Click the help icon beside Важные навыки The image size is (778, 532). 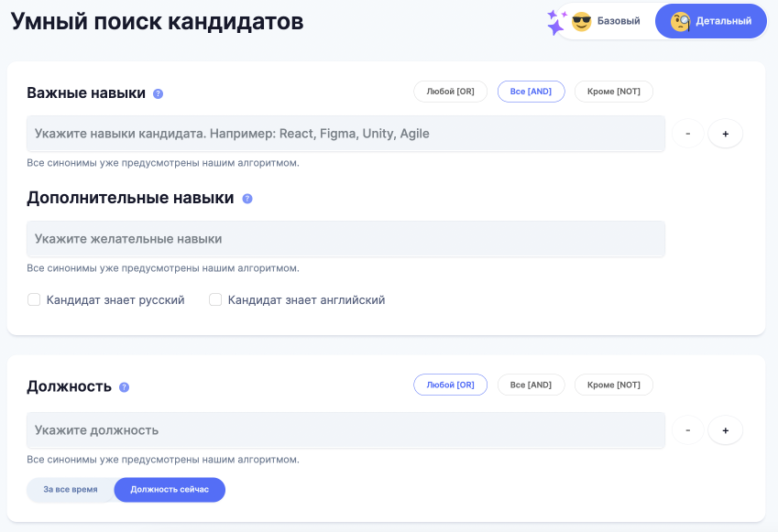point(159,93)
